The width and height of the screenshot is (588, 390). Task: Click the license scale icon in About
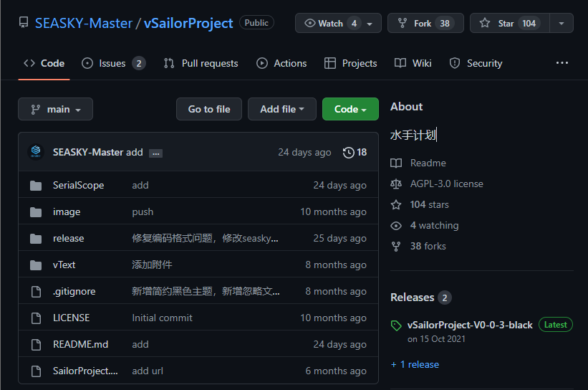point(396,184)
